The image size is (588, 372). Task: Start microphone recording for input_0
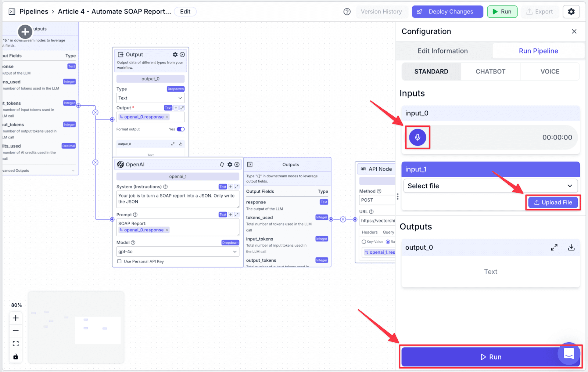[417, 137]
